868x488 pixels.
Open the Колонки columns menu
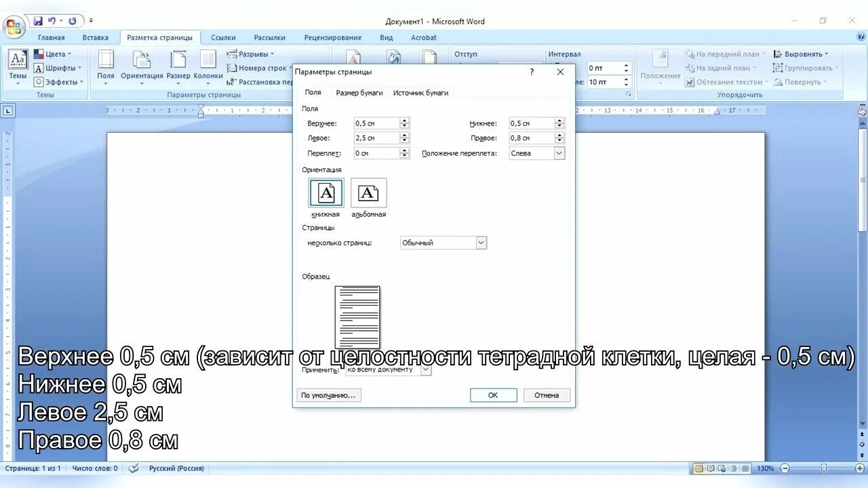click(208, 66)
